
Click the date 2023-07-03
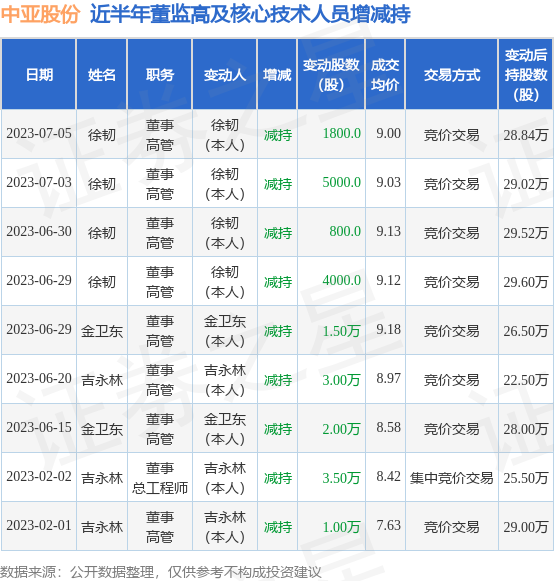pos(39,182)
